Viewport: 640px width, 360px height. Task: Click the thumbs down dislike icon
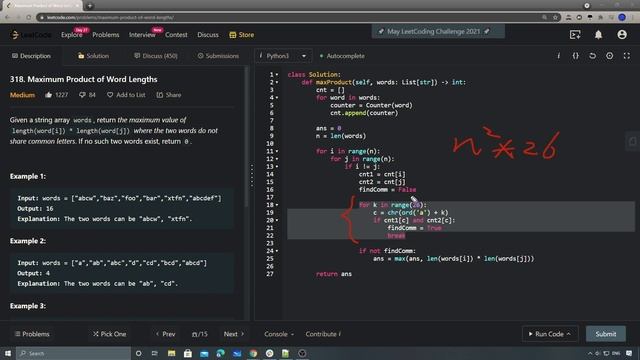[82, 95]
